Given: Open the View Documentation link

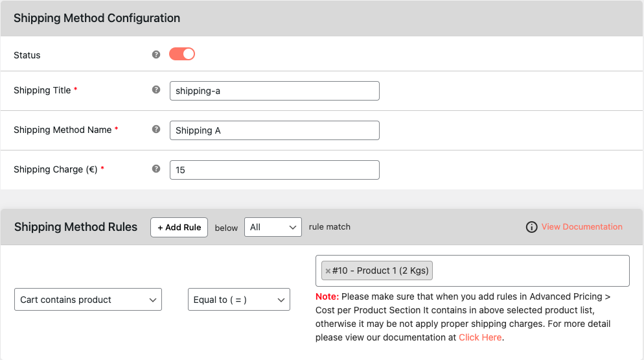Looking at the screenshot, I should 582,226.
